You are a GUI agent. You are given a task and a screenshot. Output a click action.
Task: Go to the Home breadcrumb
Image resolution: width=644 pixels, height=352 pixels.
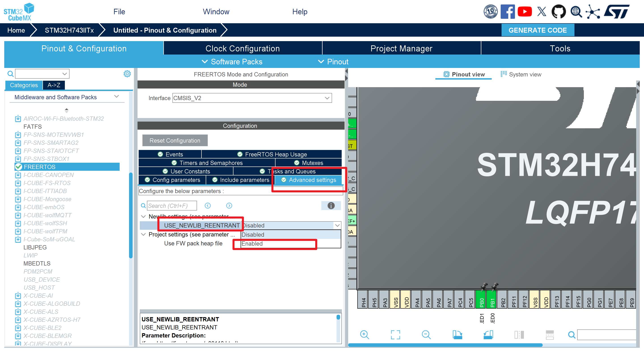16,30
